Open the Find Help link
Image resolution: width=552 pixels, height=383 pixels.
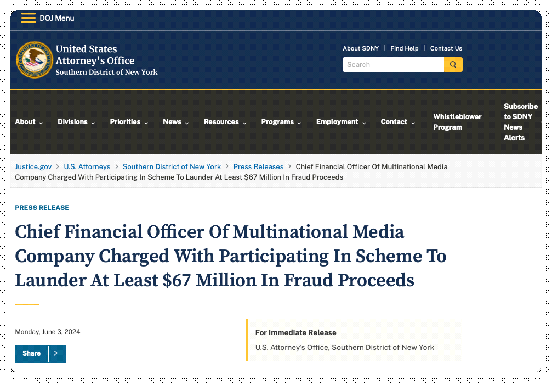point(404,49)
